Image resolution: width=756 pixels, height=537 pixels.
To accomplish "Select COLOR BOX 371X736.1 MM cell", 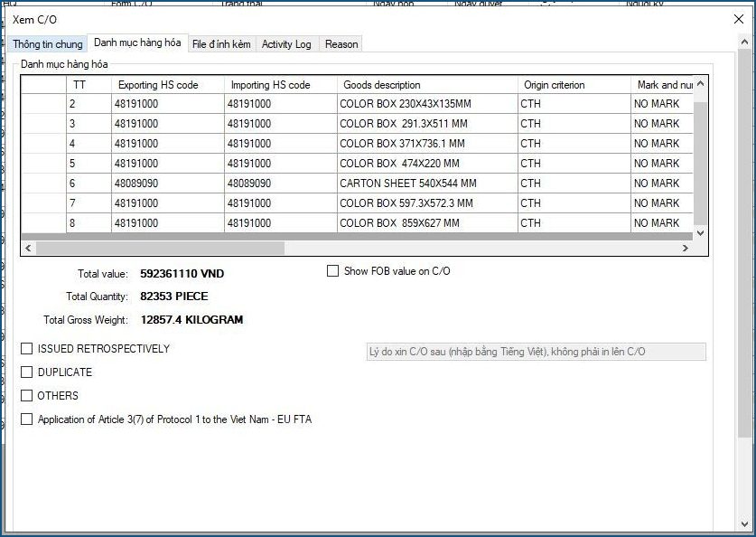I will coord(427,144).
